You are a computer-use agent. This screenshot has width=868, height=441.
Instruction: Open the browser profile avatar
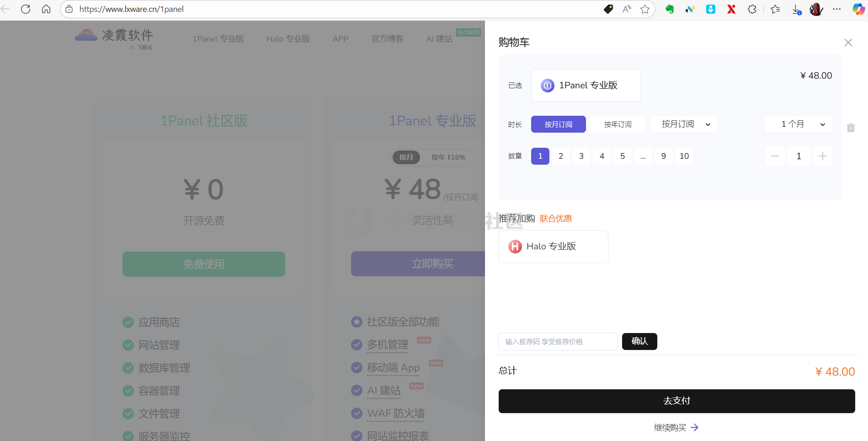tap(816, 9)
